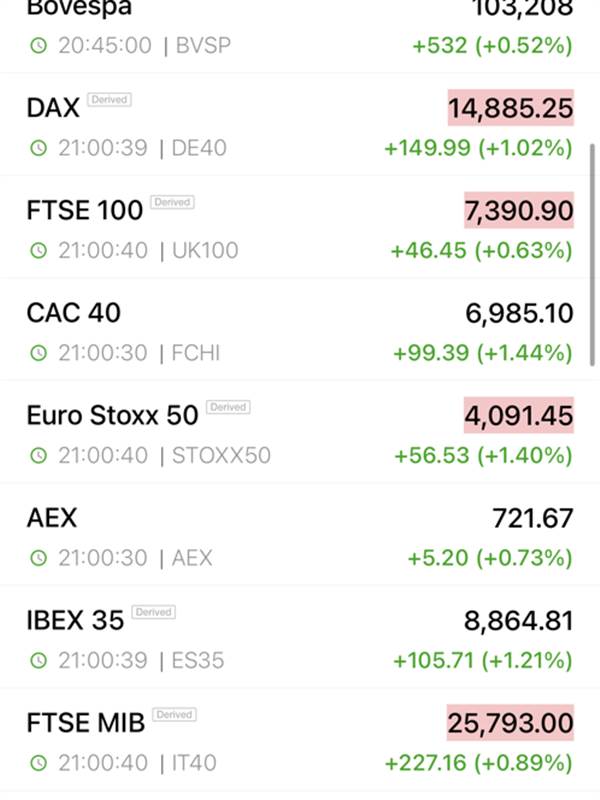This screenshot has width=600, height=800.
Task: Click the clock icon beside CAC 40 timestamp
Action: point(39,353)
